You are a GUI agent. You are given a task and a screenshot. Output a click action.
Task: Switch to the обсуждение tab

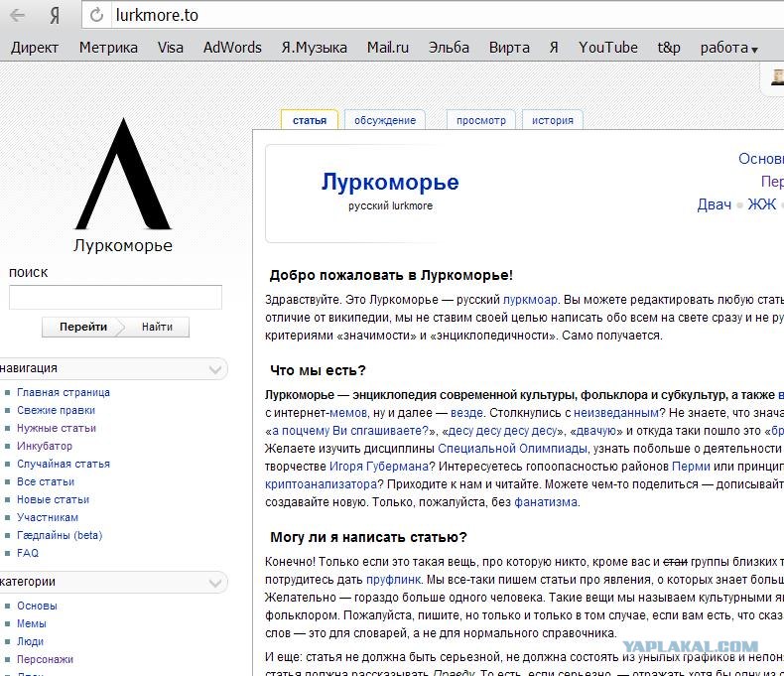(385, 120)
